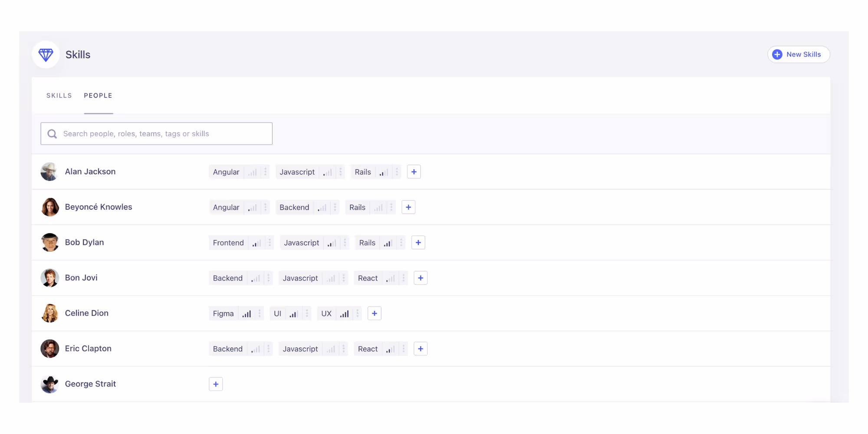Set Bob Dylan's Rails level bars

388,243
